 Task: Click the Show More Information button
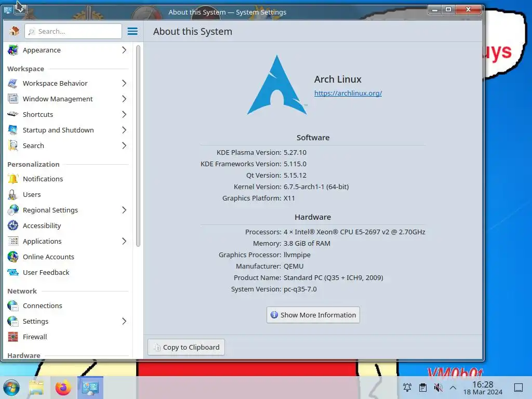click(313, 315)
